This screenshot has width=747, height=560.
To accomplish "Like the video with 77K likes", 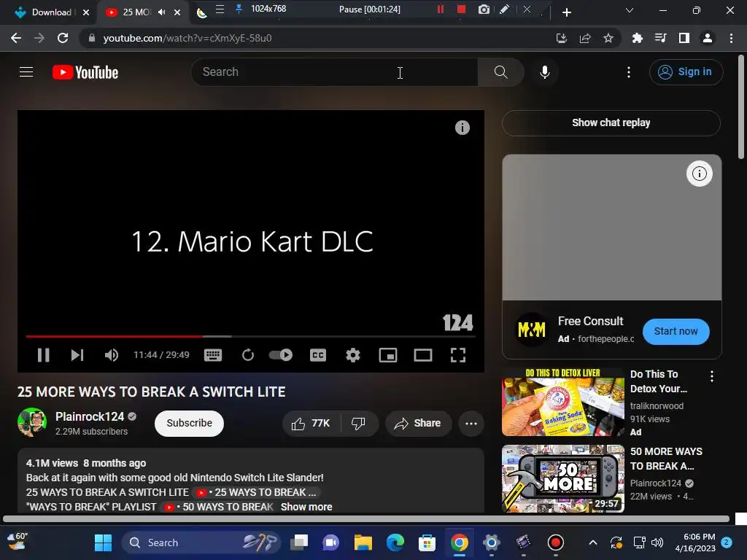I will [311, 424].
